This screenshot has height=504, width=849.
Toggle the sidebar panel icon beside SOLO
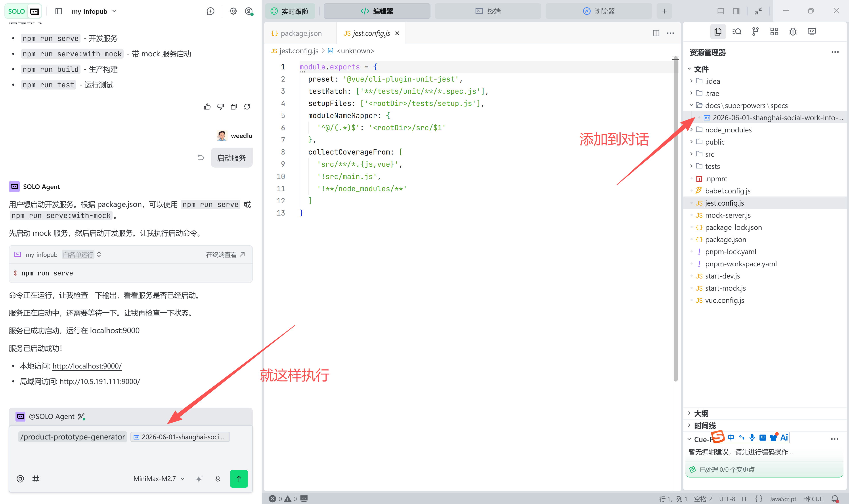pyautogui.click(x=58, y=11)
